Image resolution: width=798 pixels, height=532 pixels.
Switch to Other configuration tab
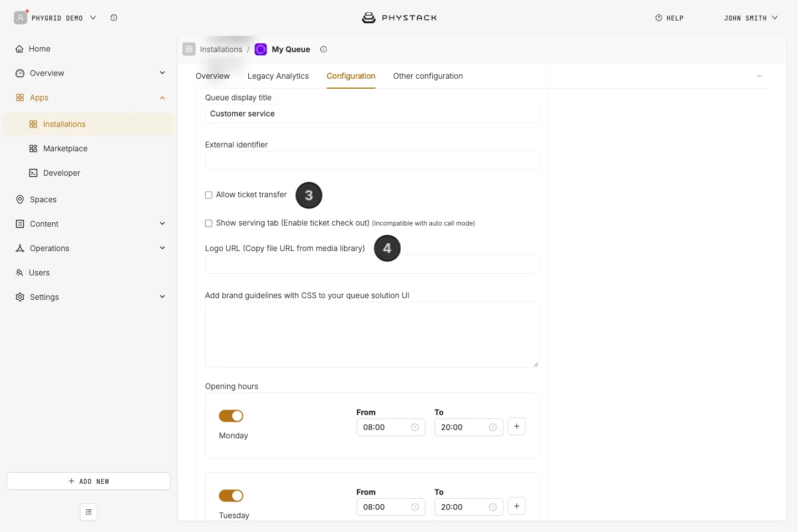tap(428, 76)
